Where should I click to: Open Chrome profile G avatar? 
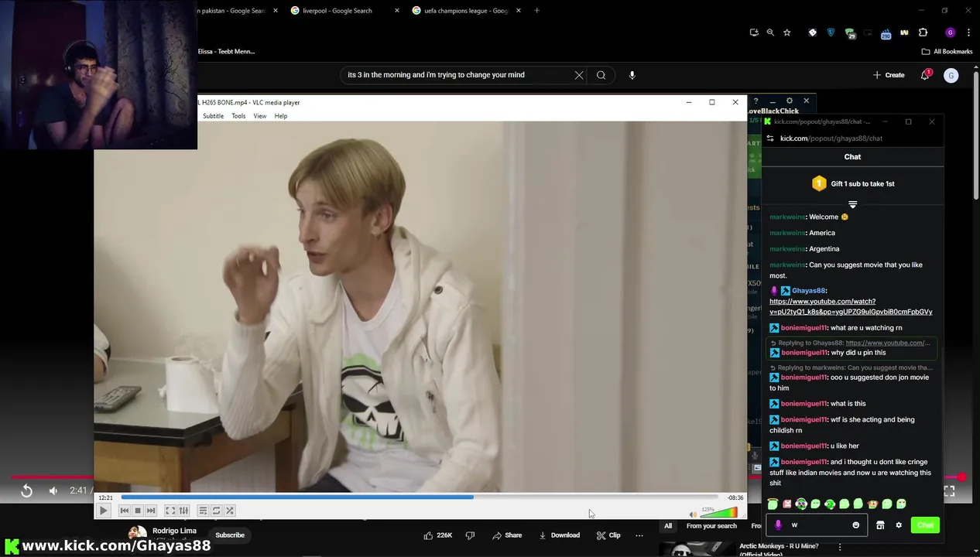(950, 32)
